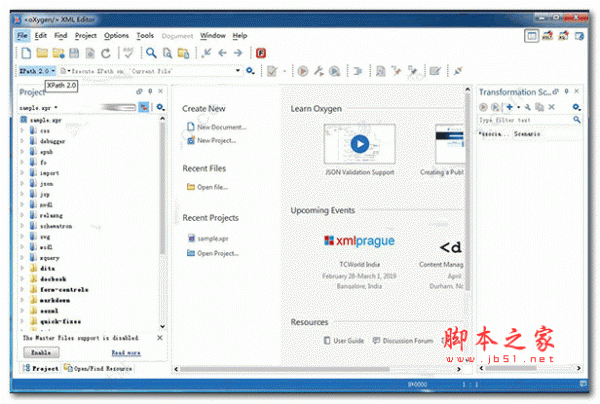The image size is (600, 404).
Task: Click the Type filter text field
Action: pyautogui.click(x=525, y=120)
